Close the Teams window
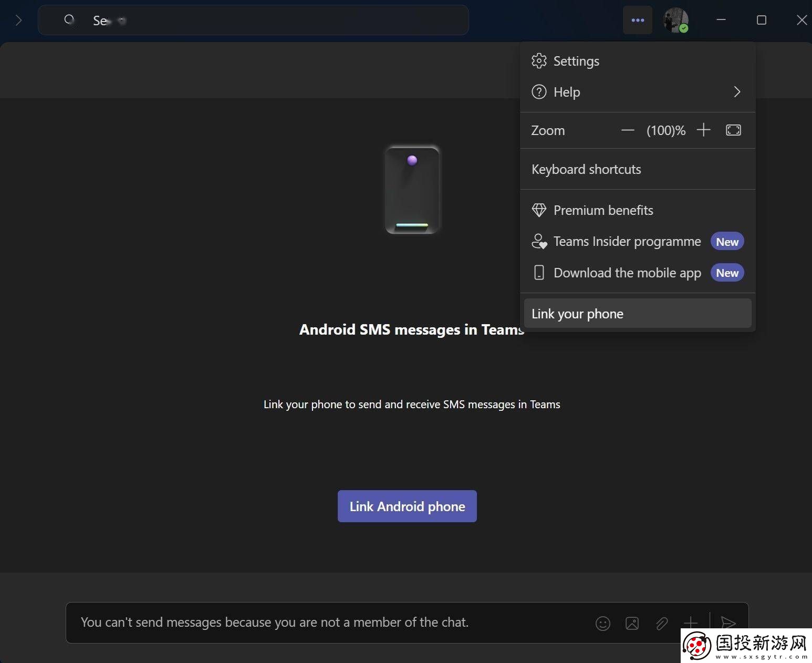This screenshot has height=663, width=812. tap(801, 20)
